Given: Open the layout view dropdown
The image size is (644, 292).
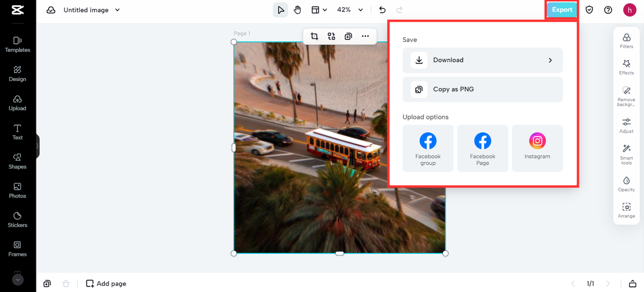Looking at the screenshot, I should pyautogui.click(x=319, y=10).
